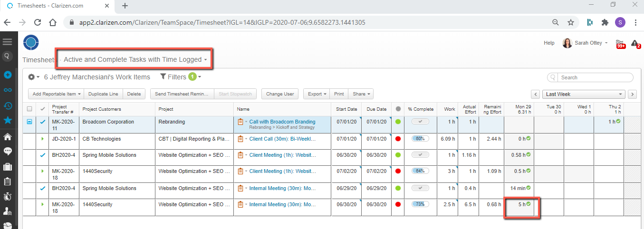This screenshot has width=644, height=229.
Task: Tick the select-all checkbox in table header
Action: coord(30,109)
